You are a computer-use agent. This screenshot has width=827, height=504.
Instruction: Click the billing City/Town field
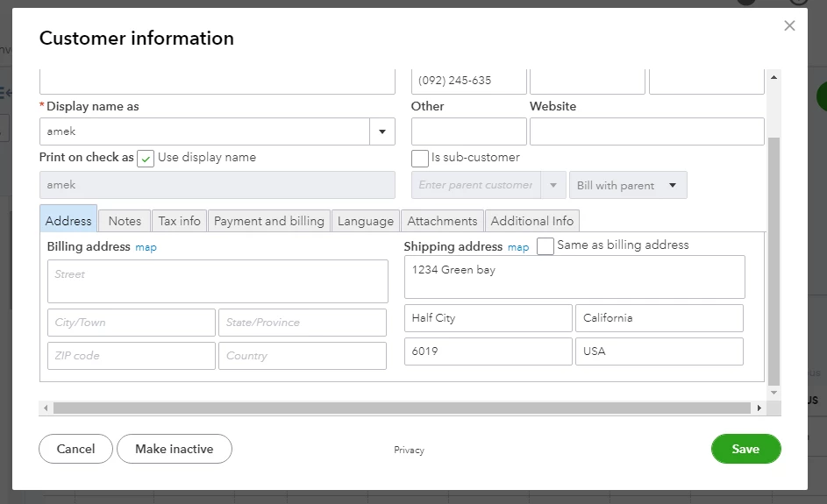[132, 322]
